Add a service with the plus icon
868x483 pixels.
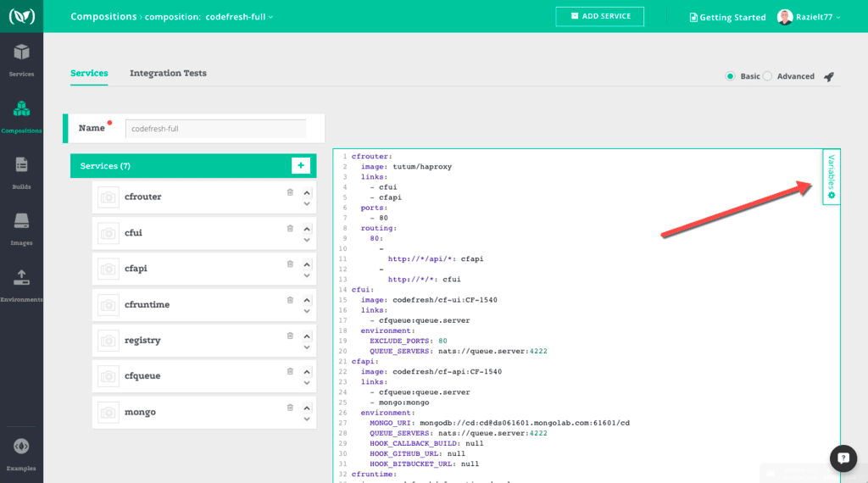click(300, 165)
